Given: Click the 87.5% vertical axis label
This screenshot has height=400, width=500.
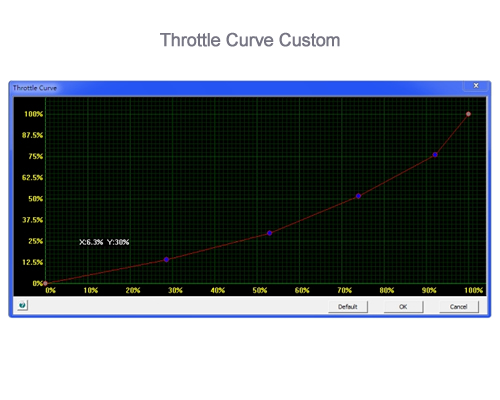Looking at the screenshot, I should [x=33, y=135].
